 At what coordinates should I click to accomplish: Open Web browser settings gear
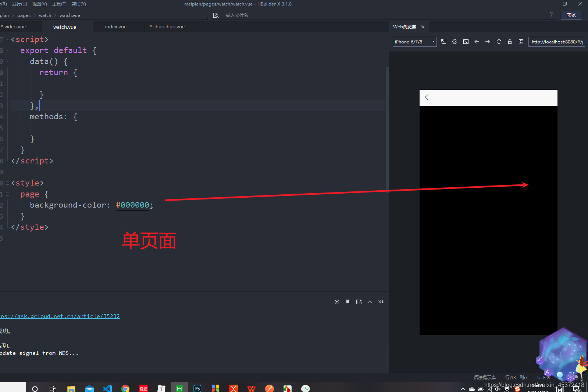[455, 42]
